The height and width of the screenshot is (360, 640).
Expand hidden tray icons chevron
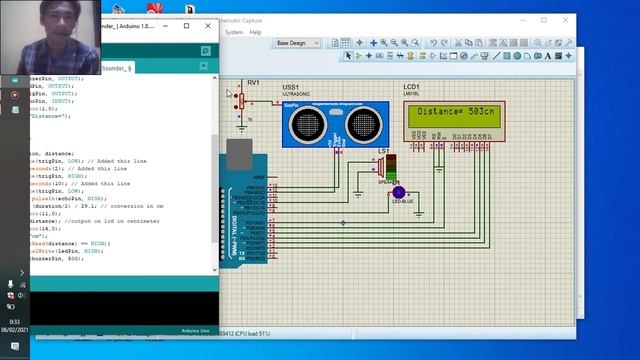tap(22, 272)
